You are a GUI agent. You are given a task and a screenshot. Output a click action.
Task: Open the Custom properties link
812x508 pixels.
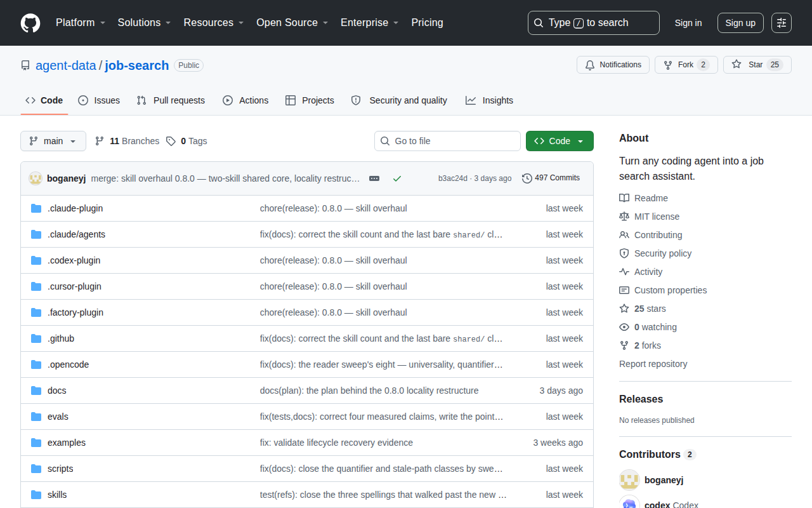pos(663,290)
